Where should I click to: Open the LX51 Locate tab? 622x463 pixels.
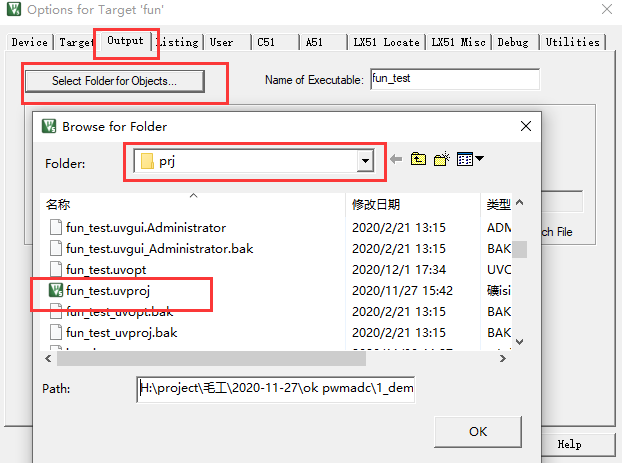(387, 42)
